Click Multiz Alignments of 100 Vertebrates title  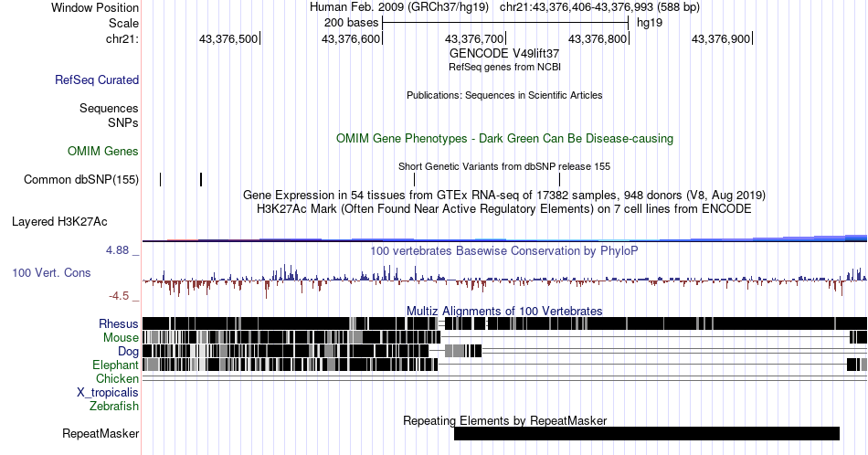pos(504,311)
